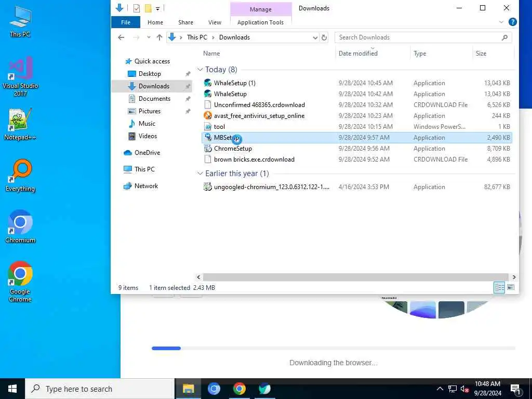Open Pictures in navigation pane
This screenshot has width=532, height=399.
pyautogui.click(x=149, y=111)
